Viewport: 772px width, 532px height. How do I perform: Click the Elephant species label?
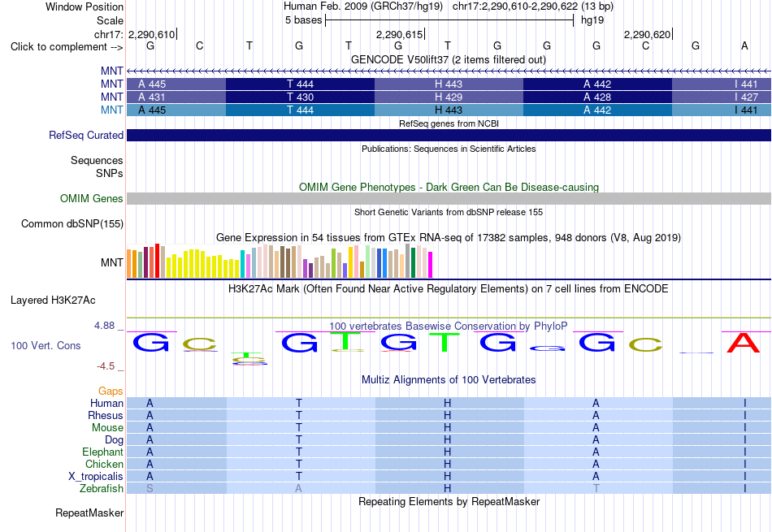(x=102, y=452)
